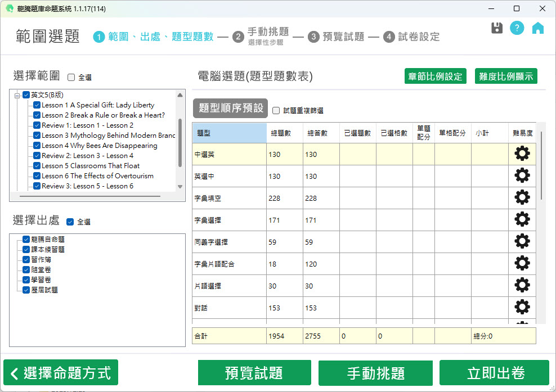The image size is (556, 392).
Task: Click 難度比例顯示 button
Action: (506, 76)
